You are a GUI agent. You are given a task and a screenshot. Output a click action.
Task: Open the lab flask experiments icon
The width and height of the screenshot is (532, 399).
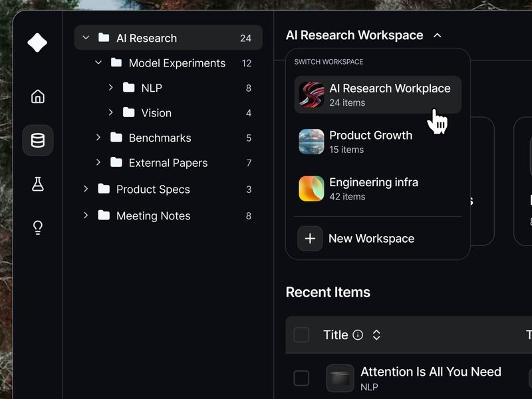point(37,184)
